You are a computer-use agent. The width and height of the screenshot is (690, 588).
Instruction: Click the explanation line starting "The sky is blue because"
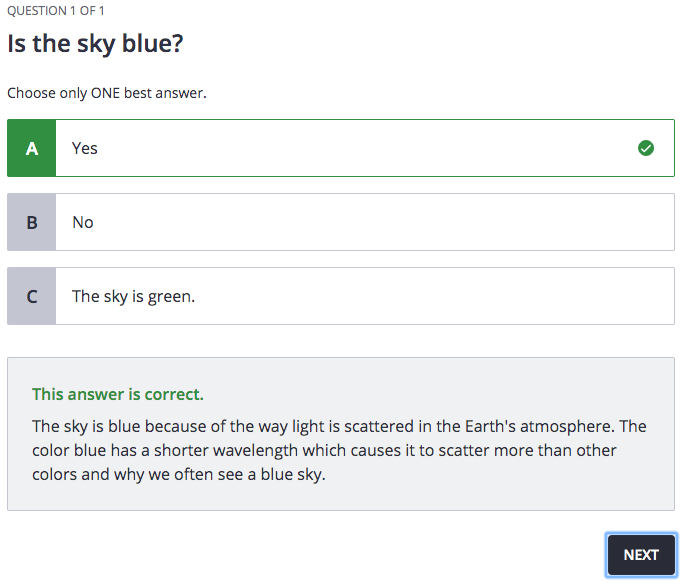click(339, 426)
